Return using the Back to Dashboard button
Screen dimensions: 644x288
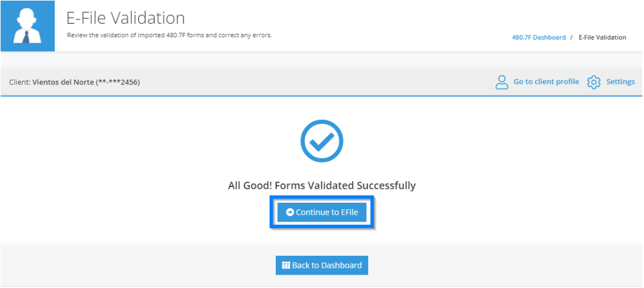tap(321, 265)
